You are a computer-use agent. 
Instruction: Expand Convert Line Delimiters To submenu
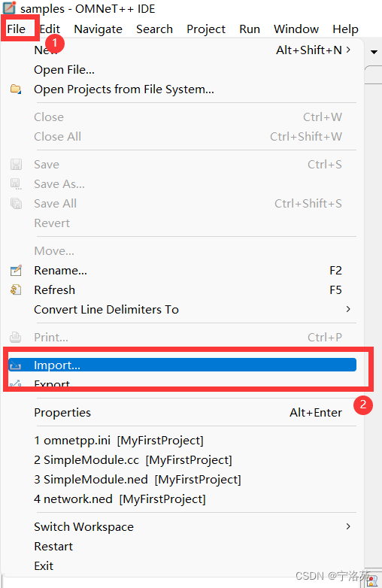tap(348, 309)
